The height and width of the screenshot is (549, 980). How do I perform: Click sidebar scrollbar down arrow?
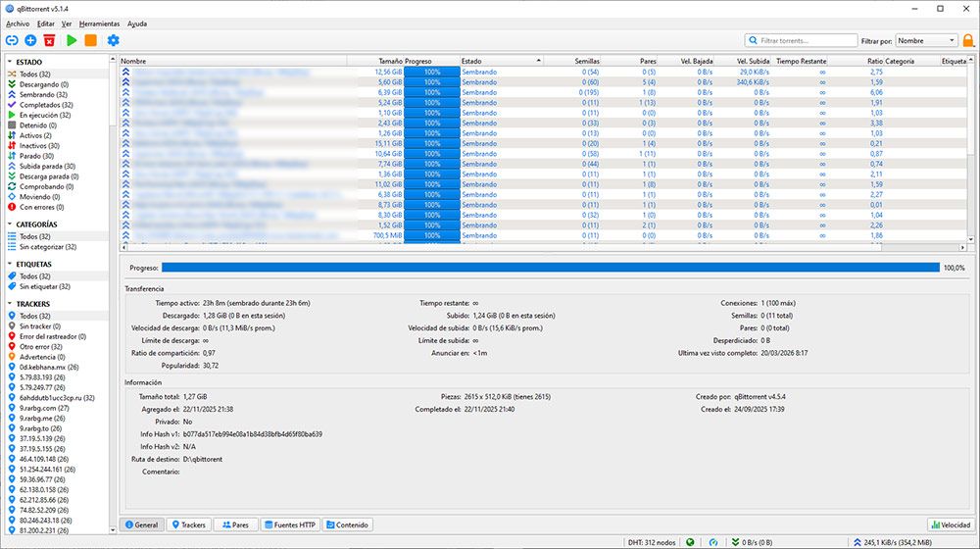(x=113, y=530)
